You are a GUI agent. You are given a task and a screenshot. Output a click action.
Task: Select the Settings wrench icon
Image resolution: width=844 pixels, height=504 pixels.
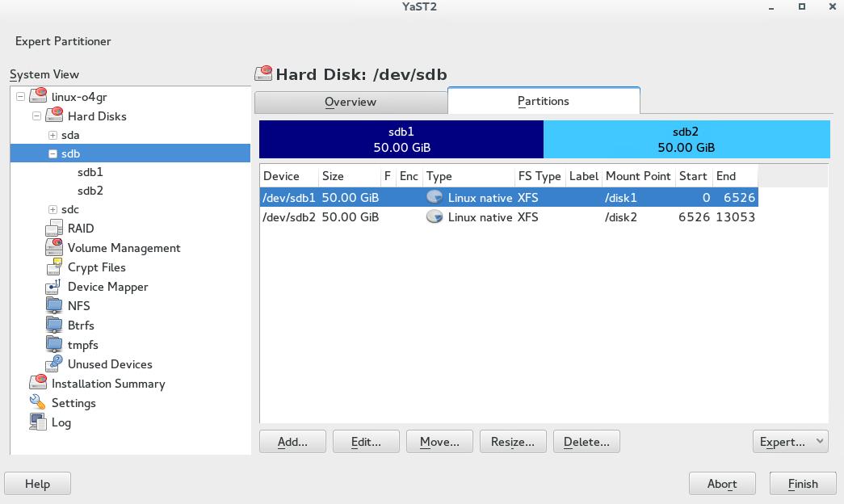[x=37, y=403]
